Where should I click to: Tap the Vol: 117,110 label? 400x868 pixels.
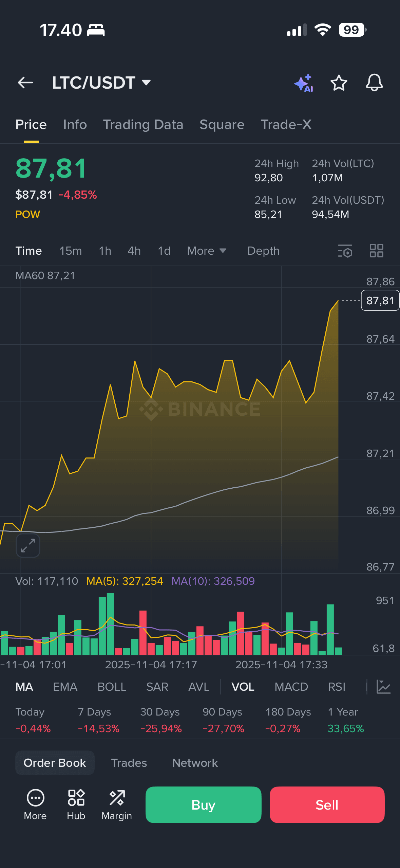[47, 581]
